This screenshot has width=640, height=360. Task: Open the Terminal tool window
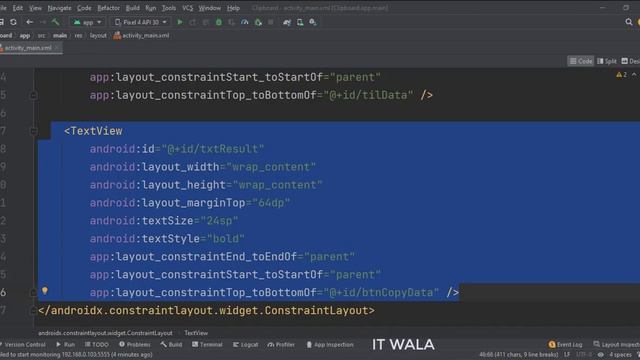pos(207,344)
